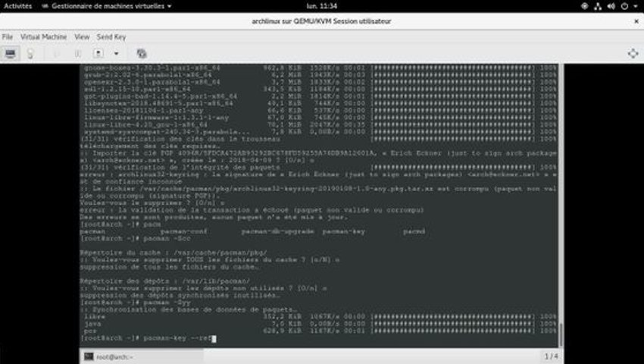
Task: Open the manage VM snapshots view
Action: [x=142, y=54]
